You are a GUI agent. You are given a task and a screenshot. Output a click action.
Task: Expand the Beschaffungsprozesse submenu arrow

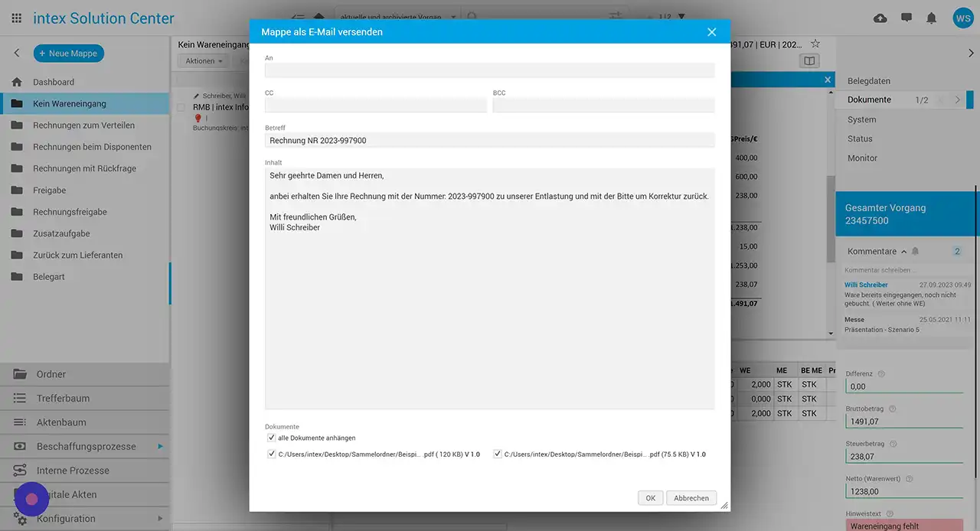click(x=160, y=446)
